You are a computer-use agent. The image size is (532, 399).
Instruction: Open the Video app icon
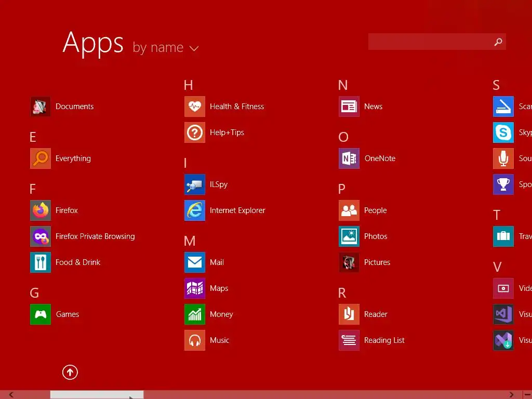(503, 288)
